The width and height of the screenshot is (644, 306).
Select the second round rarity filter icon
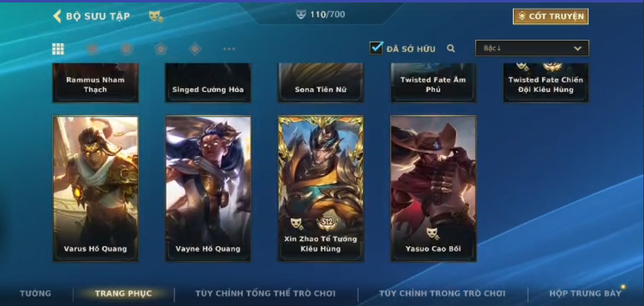[127, 49]
